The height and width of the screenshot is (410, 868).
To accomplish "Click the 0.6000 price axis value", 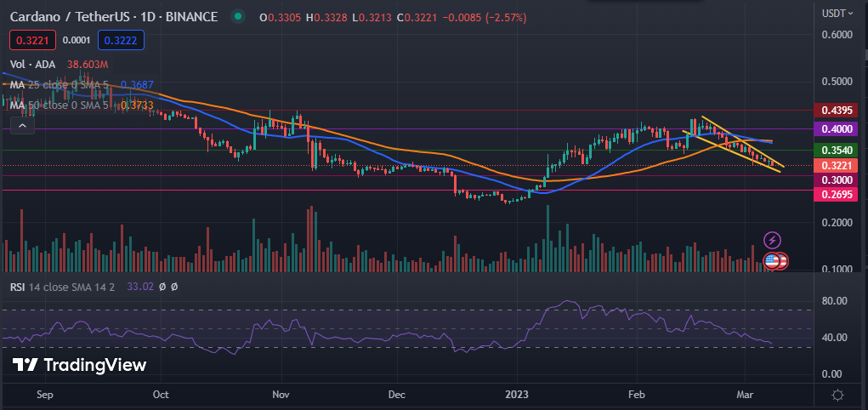I will (x=836, y=35).
